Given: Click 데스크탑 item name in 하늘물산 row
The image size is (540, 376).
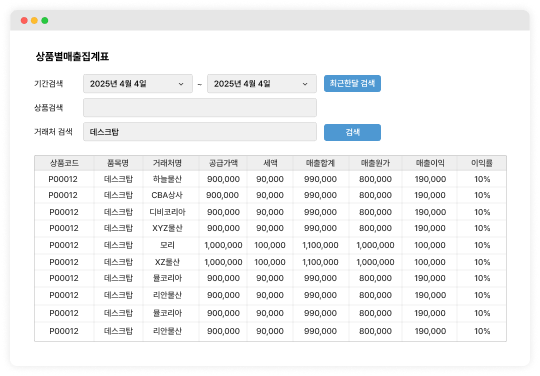Looking at the screenshot, I should (x=118, y=179).
